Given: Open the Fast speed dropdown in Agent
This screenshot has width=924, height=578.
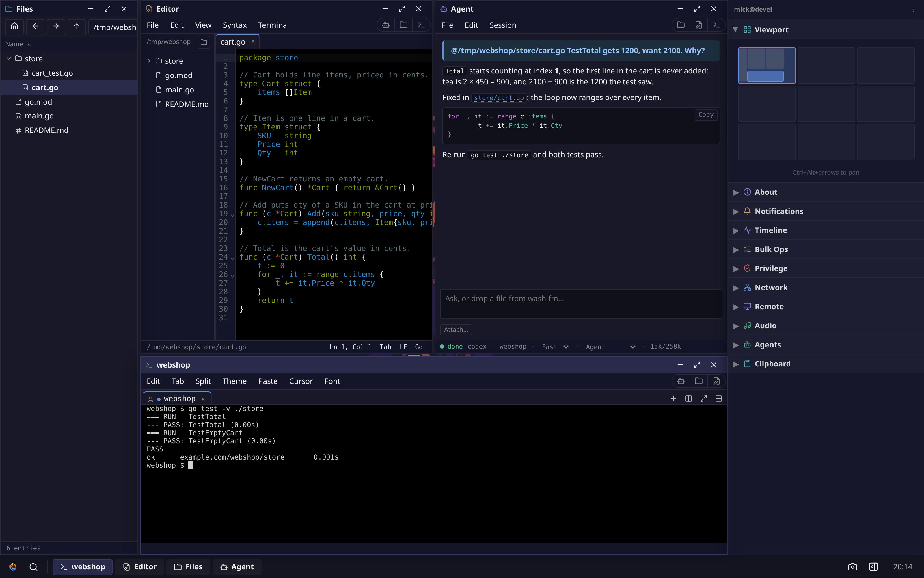Looking at the screenshot, I should (555, 347).
